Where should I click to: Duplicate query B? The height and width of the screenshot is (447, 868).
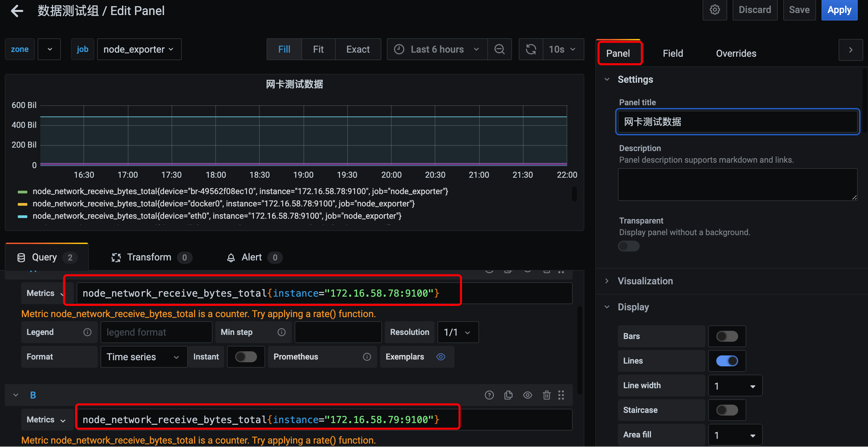(508, 395)
